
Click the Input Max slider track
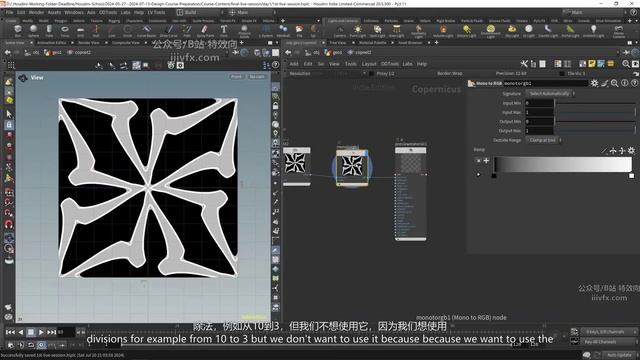click(x=595, y=112)
